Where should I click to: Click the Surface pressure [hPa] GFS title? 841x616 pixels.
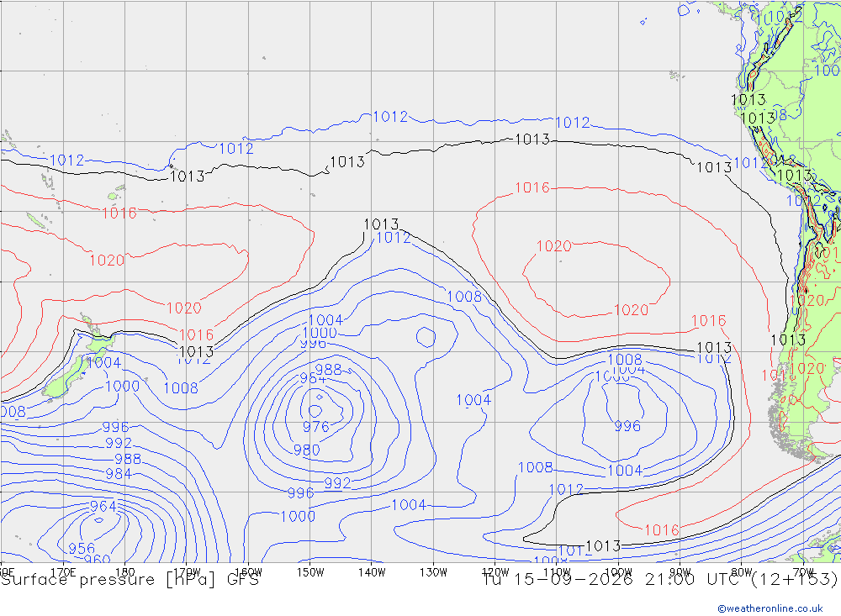pyautogui.click(x=130, y=579)
